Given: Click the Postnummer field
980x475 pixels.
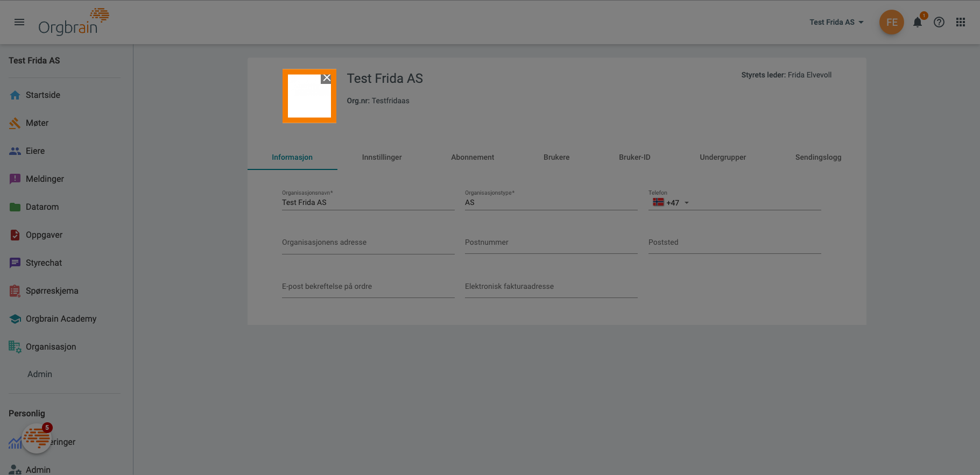Looking at the screenshot, I should [551, 243].
